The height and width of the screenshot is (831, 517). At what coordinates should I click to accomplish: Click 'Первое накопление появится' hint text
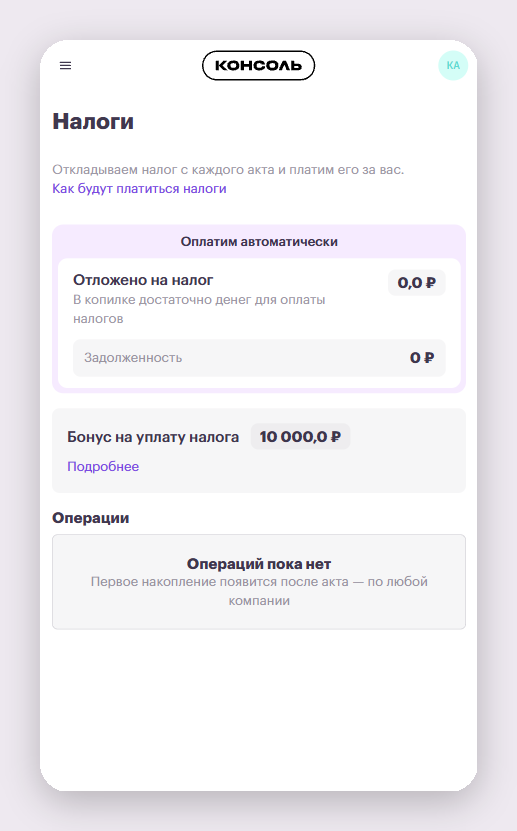tap(259, 591)
